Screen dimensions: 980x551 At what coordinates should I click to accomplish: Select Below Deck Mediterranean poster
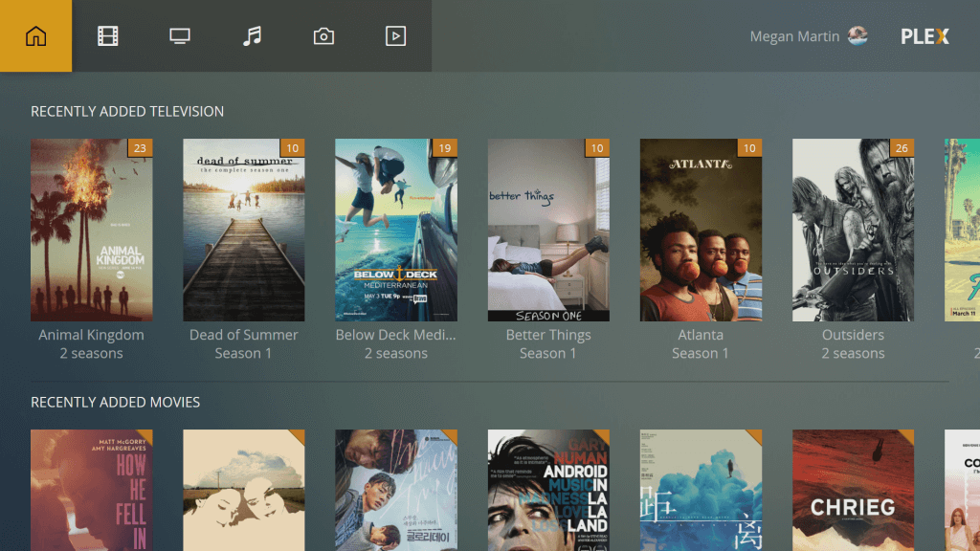[395, 230]
